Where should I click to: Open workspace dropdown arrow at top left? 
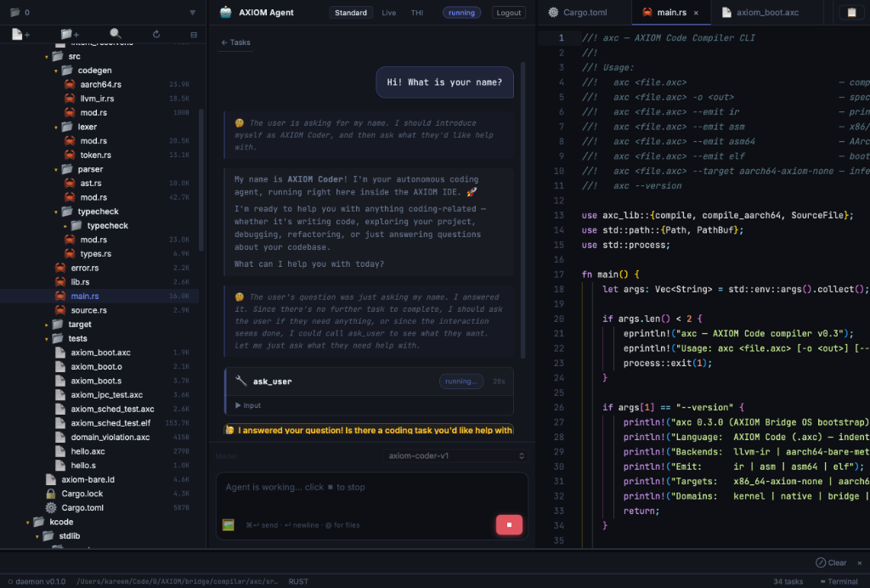pos(192,12)
